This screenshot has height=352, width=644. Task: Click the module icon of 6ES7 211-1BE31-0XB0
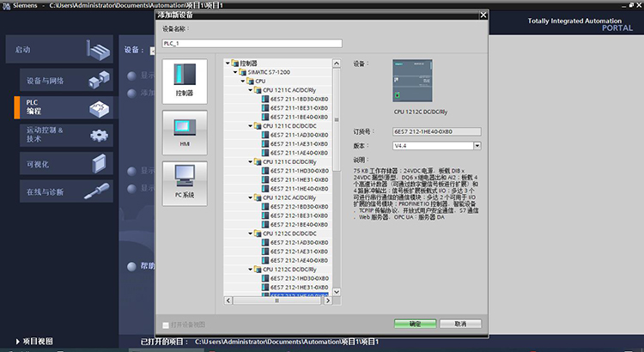[x=265, y=108]
